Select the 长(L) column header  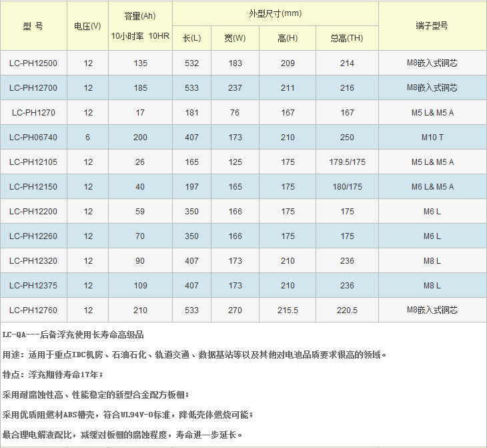pos(191,38)
